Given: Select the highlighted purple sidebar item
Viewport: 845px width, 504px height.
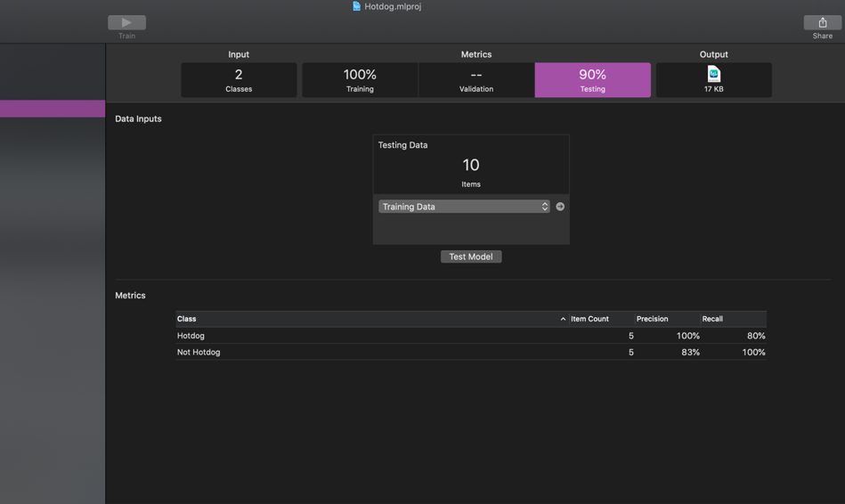Looking at the screenshot, I should click(x=53, y=109).
